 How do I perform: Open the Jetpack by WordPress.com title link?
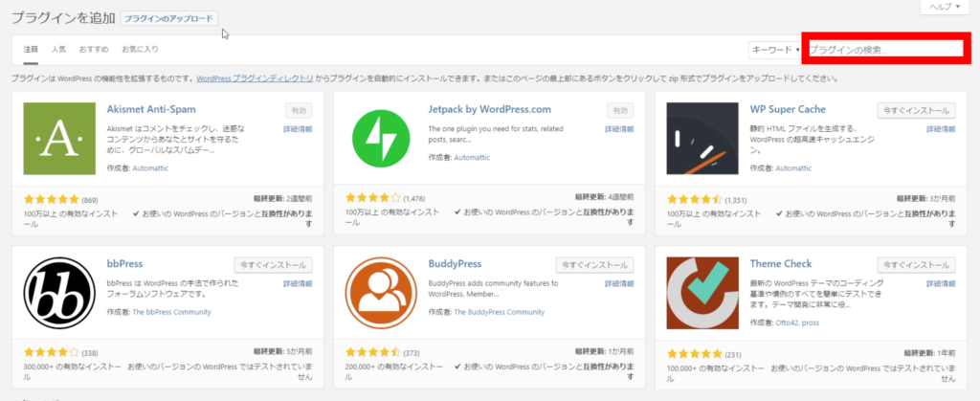pyautogui.click(x=490, y=109)
